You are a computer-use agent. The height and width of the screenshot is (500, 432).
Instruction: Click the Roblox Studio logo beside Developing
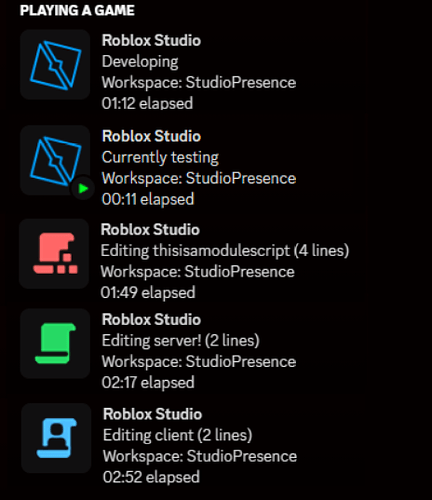(x=55, y=65)
